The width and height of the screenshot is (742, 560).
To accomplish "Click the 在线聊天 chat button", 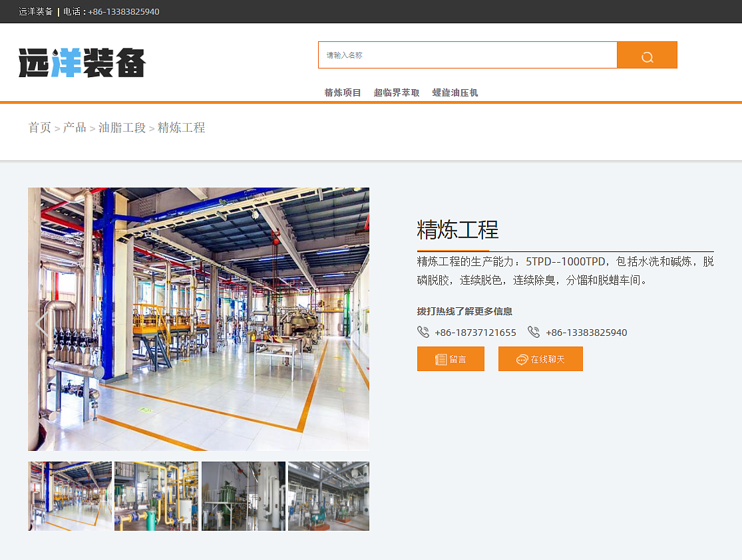I will pyautogui.click(x=540, y=359).
